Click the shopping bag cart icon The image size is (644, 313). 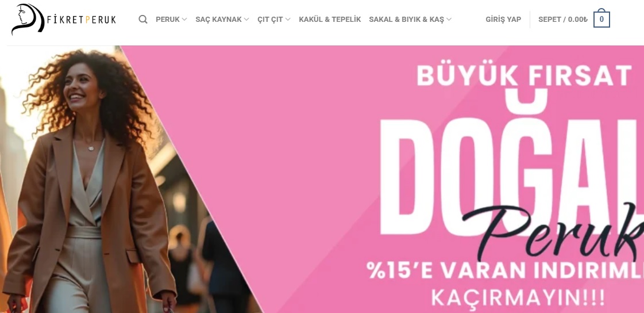tap(601, 18)
